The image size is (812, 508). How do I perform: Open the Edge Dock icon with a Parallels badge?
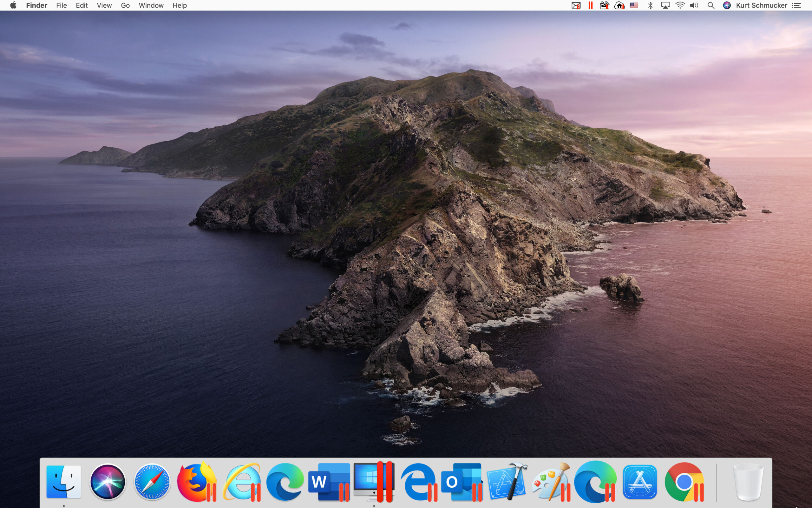pos(595,481)
